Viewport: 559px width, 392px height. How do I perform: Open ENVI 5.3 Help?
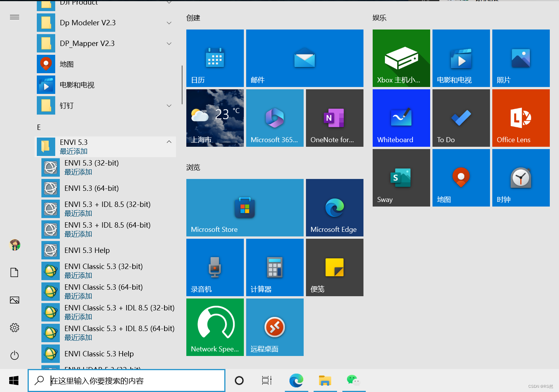pyautogui.click(x=108, y=250)
